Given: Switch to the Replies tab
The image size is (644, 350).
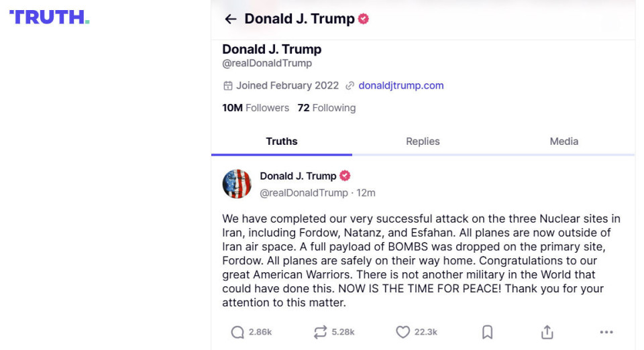Looking at the screenshot, I should click(423, 141).
